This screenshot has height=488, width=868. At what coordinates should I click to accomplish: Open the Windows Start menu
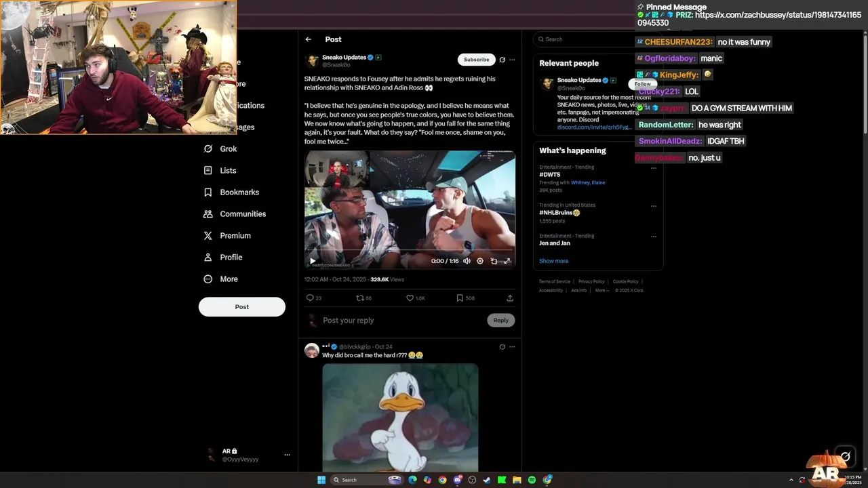point(321,480)
